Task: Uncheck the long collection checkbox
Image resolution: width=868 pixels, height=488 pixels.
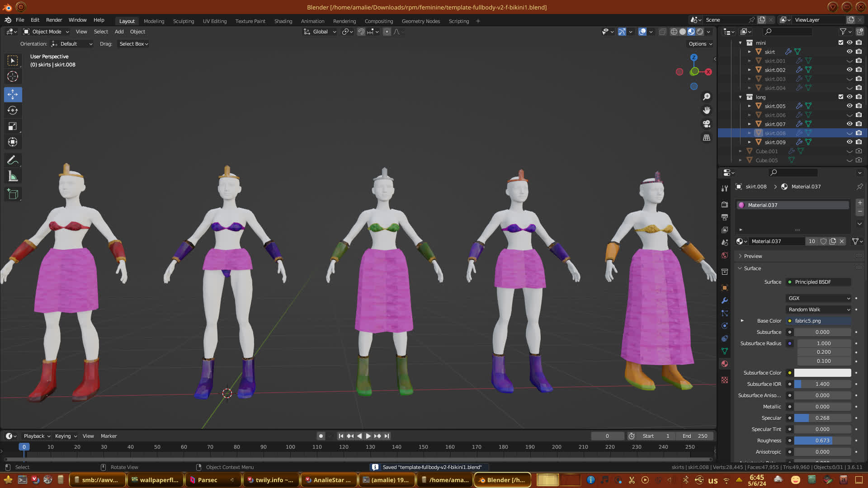Action: click(x=841, y=97)
